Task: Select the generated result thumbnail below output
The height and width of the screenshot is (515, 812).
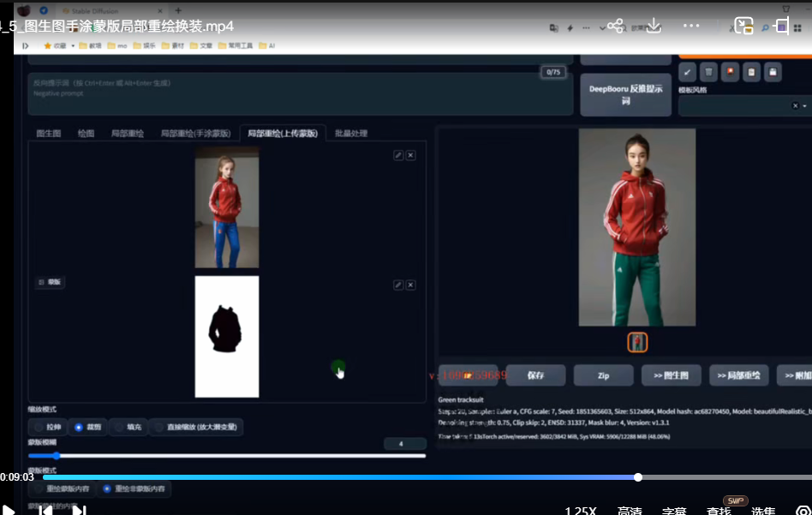Action: pyautogui.click(x=637, y=343)
